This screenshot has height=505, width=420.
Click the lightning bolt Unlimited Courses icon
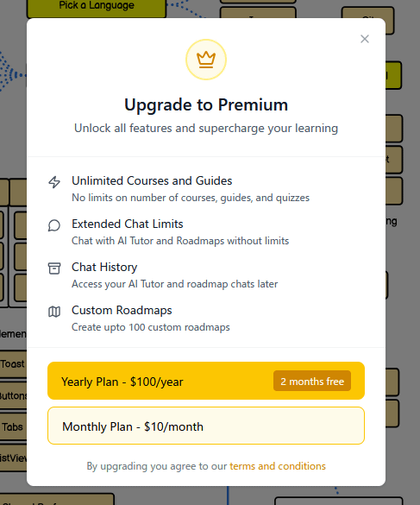pyautogui.click(x=54, y=182)
